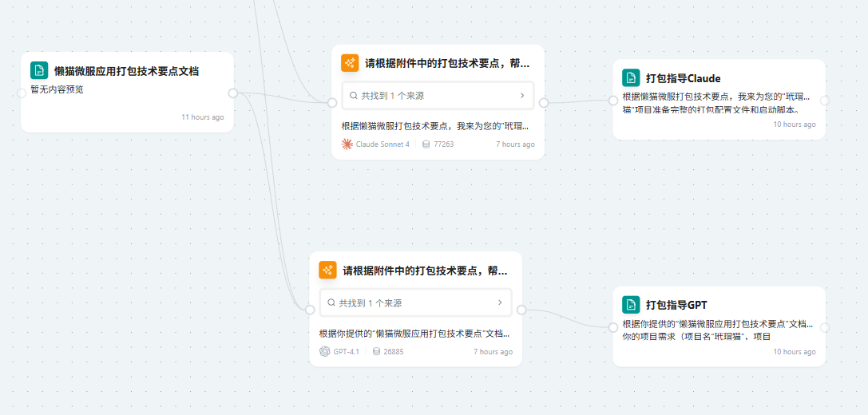The height and width of the screenshot is (415, 868).
Task: Click the Claude Sonnet 4 model logo
Action: coord(347,144)
